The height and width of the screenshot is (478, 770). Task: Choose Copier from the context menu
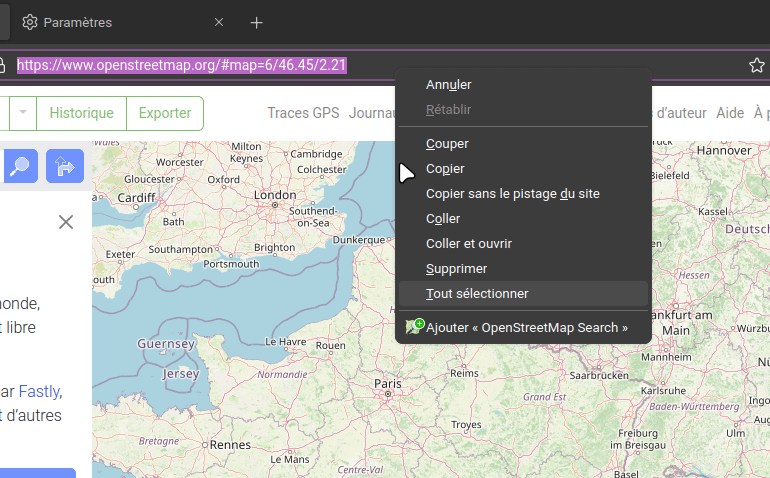click(x=445, y=169)
